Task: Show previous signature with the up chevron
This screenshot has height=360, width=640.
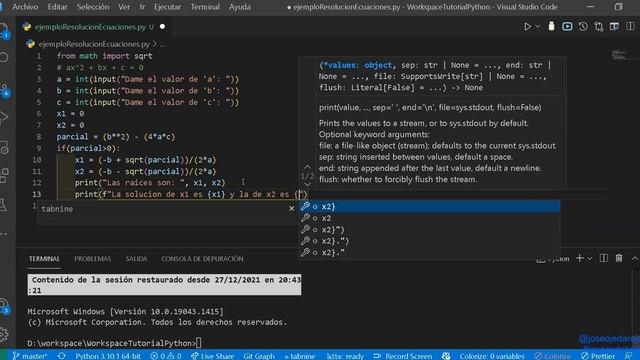Action: 307,167
